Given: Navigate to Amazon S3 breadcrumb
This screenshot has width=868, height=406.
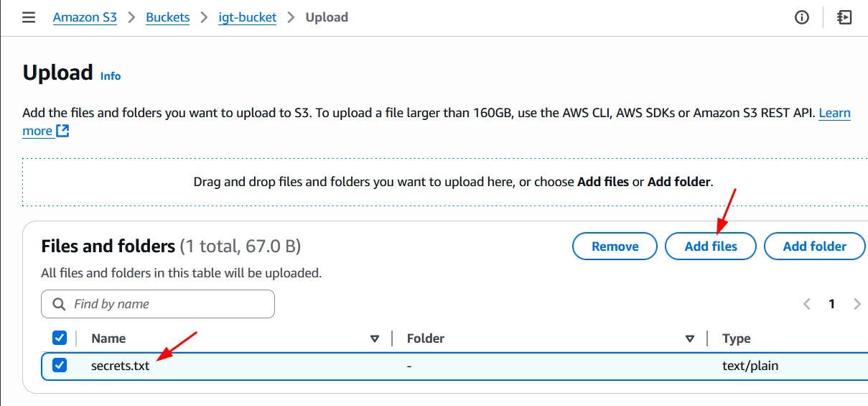Looking at the screenshot, I should tap(85, 17).
